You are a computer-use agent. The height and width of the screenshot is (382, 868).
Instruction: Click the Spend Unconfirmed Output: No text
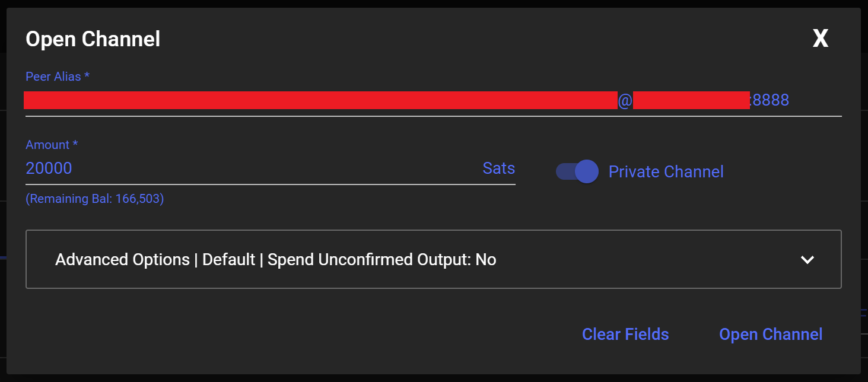[381, 259]
